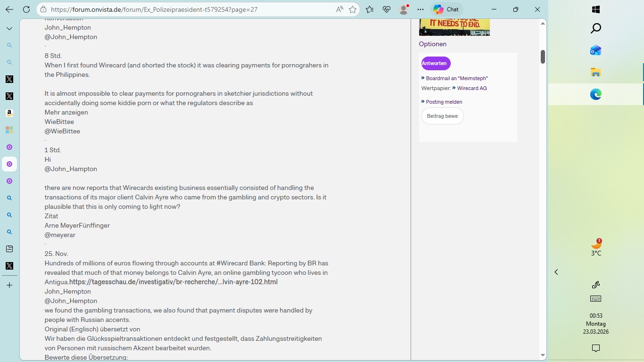Click "Arne MeyerFünffinger" name
Image resolution: width=644 pixels, height=362 pixels.
[77, 225]
